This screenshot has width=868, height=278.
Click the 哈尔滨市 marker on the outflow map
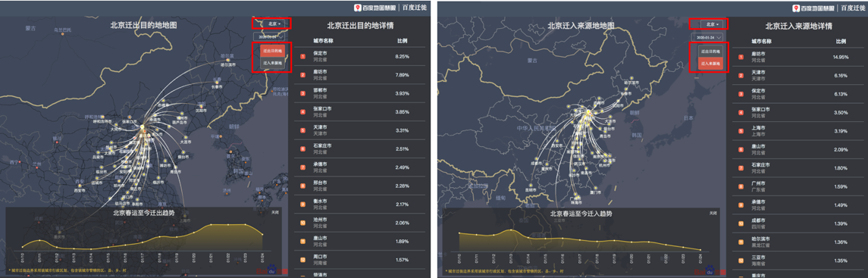tap(229, 61)
